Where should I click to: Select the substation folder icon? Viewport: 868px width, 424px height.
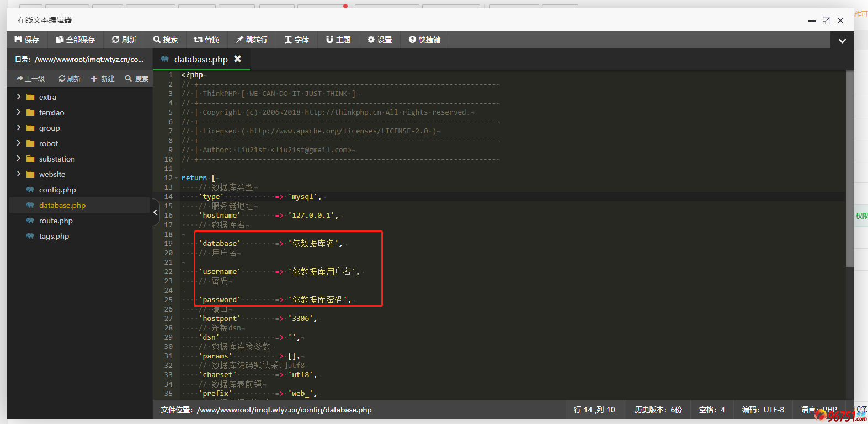(30, 159)
